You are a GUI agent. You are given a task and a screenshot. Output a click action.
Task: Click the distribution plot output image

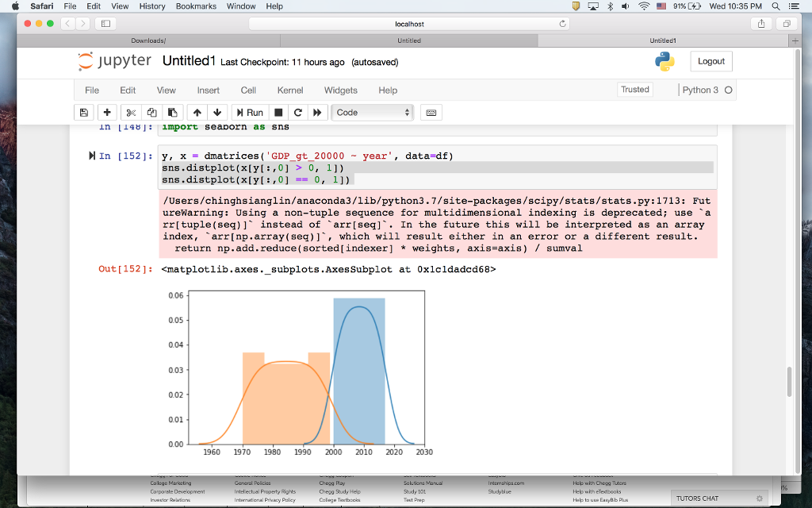tap(299, 373)
